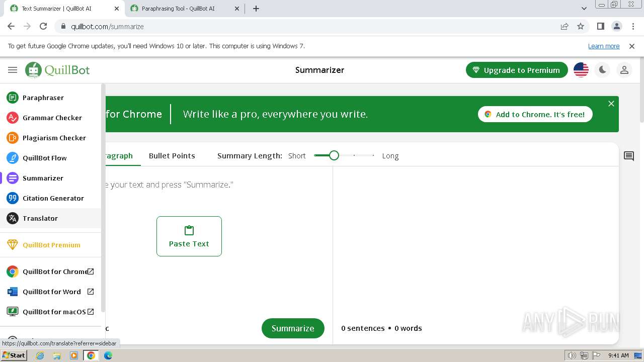
Task: Open the Windows Start menu
Action: 14,355
